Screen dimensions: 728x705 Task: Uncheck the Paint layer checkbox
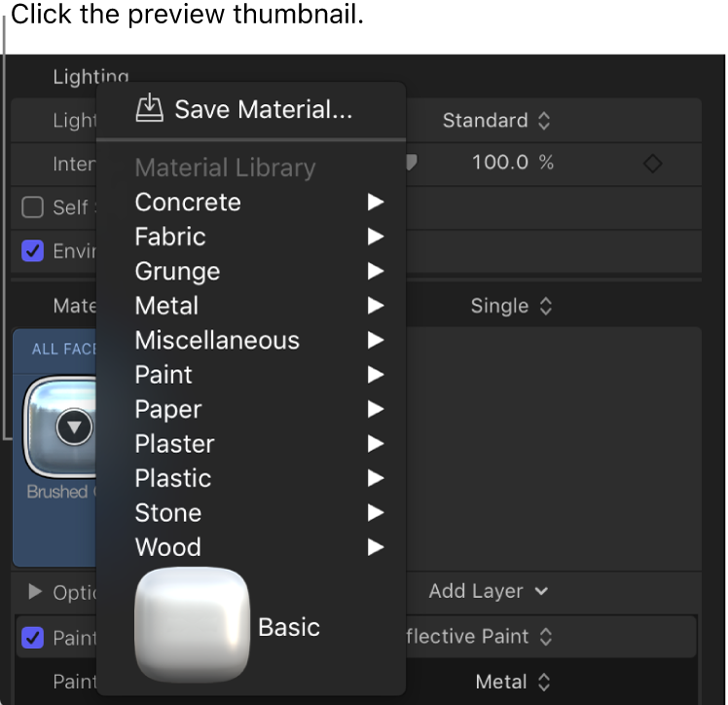33,638
